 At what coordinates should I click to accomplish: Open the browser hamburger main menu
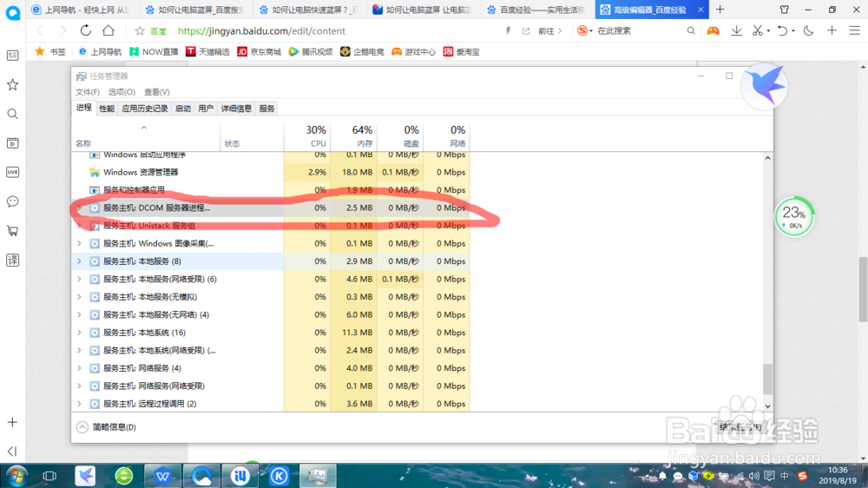click(x=855, y=31)
